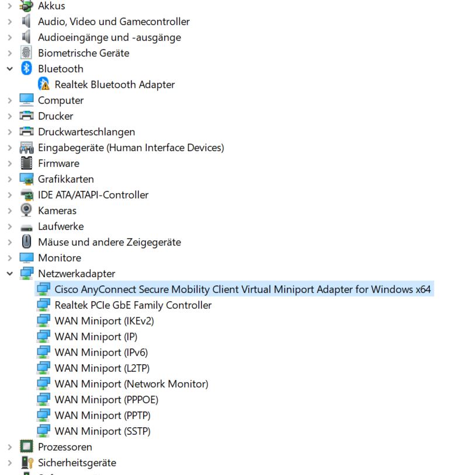The image size is (476, 475).
Task: Select the Netzwerkadapter label
Action: point(77,274)
